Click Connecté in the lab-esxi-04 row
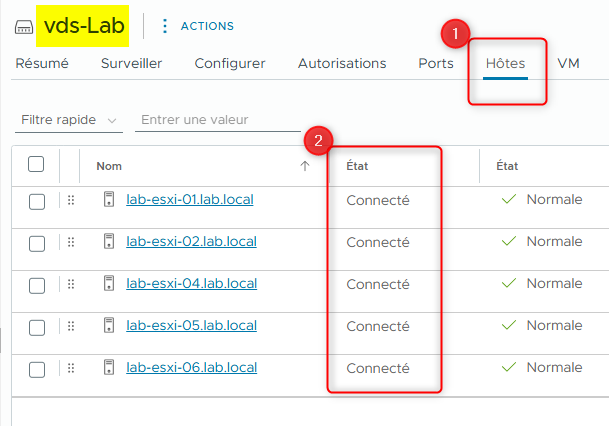 (x=378, y=284)
